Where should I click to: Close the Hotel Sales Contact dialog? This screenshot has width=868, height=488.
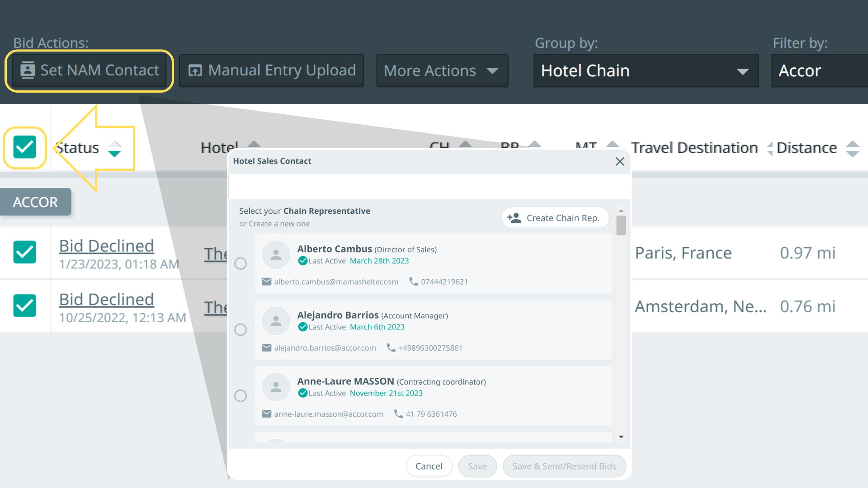pyautogui.click(x=620, y=161)
